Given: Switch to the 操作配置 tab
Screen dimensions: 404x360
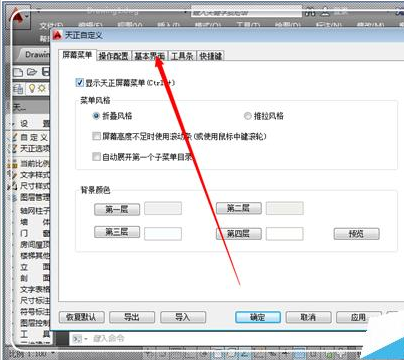Looking at the screenshot, I should click(x=114, y=56).
